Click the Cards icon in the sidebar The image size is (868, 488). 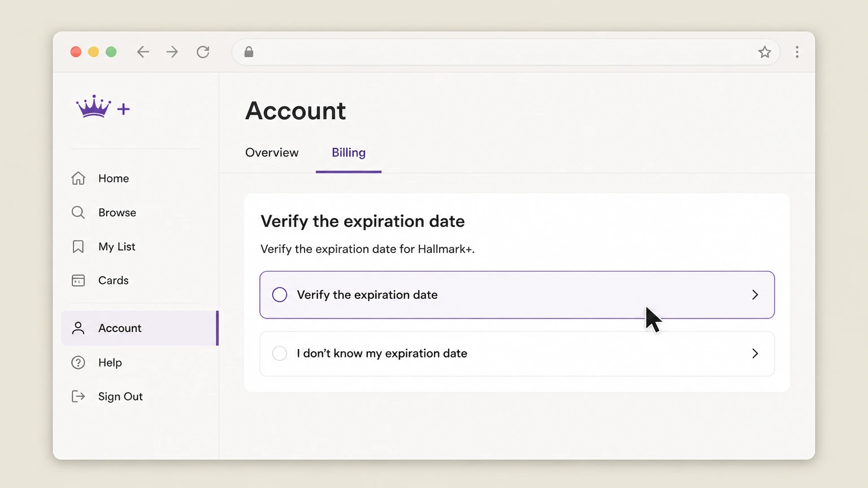[78, 281]
